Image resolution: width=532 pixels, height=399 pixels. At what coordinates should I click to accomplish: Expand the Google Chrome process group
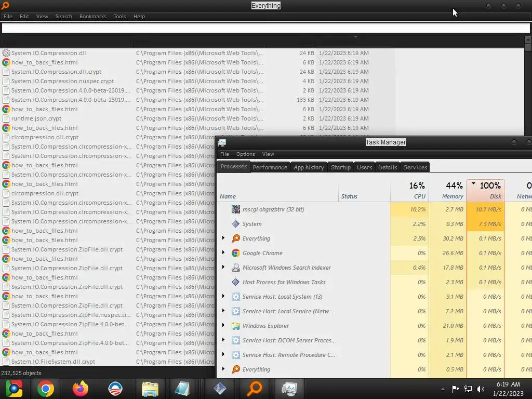(x=223, y=253)
